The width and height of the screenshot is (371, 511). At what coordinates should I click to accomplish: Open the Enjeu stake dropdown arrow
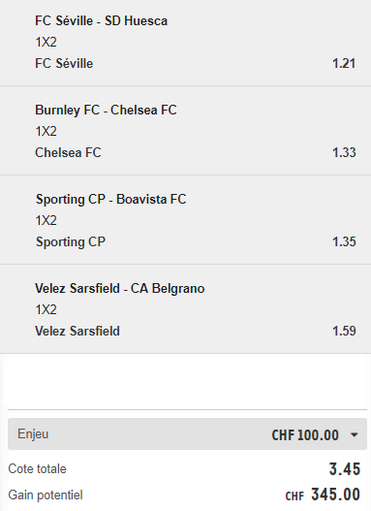click(x=354, y=435)
